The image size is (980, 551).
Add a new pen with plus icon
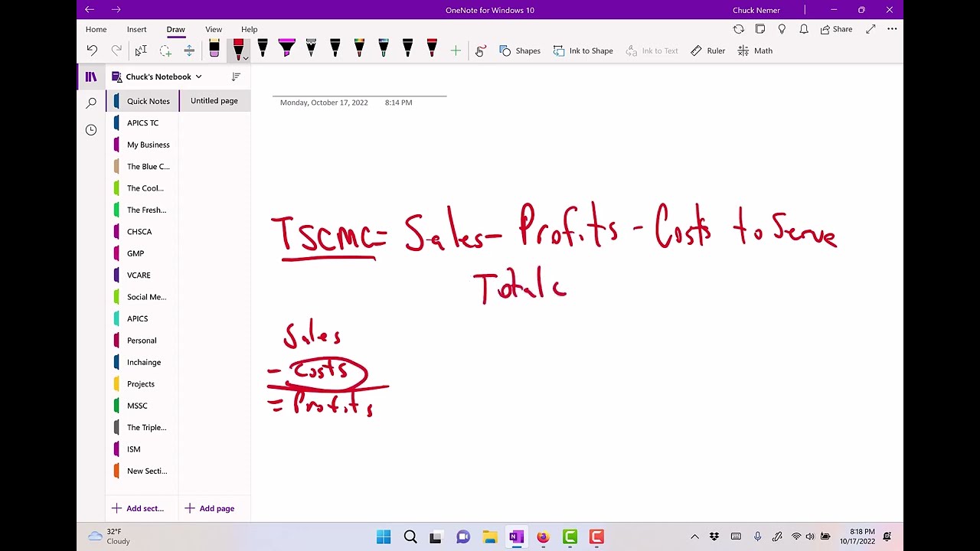(x=456, y=51)
